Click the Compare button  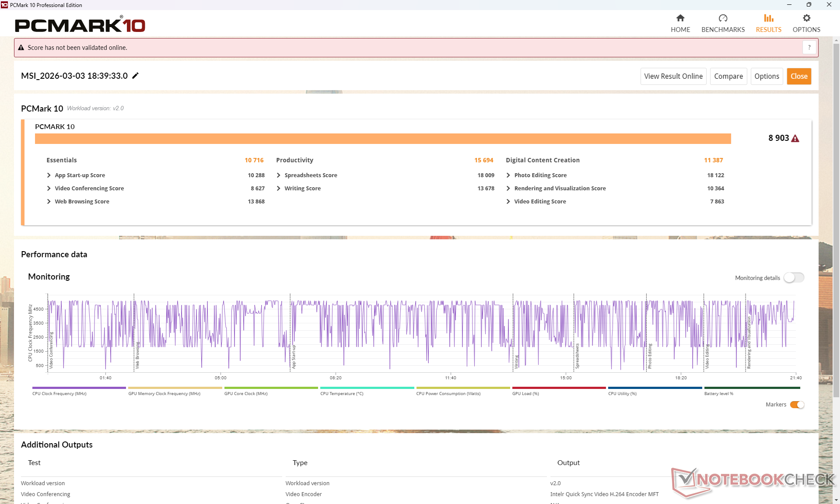(x=728, y=76)
